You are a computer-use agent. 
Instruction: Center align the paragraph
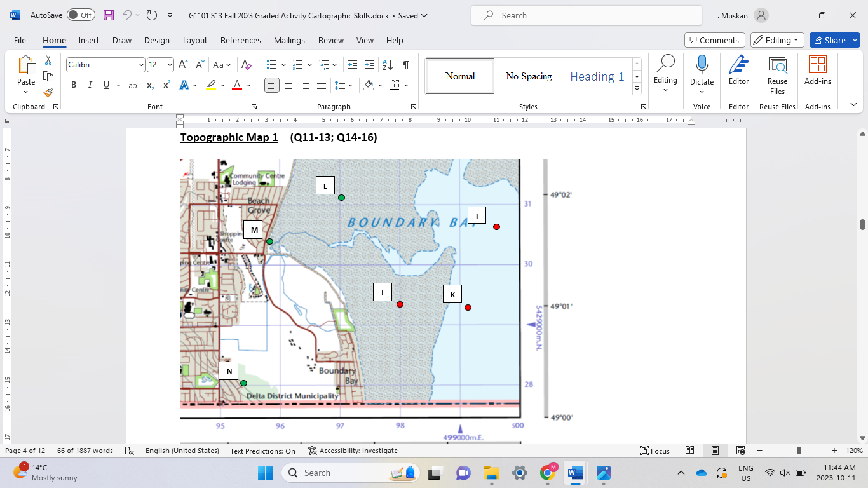click(x=288, y=85)
